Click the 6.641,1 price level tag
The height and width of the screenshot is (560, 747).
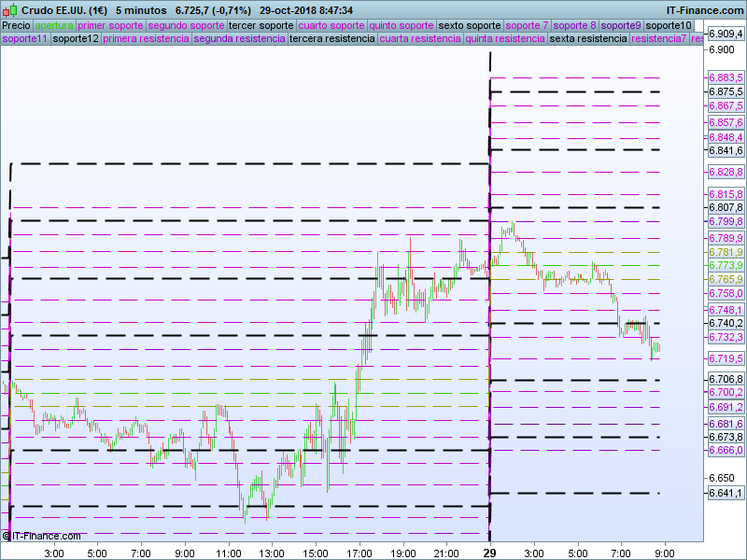tap(726, 493)
